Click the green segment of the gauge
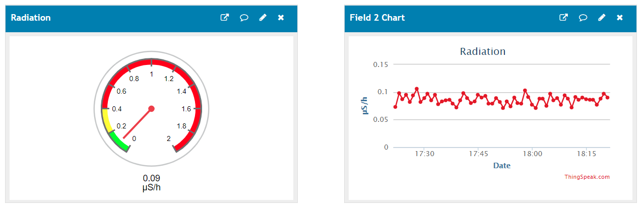This screenshot has width=644, height=208. click(119, 141)
